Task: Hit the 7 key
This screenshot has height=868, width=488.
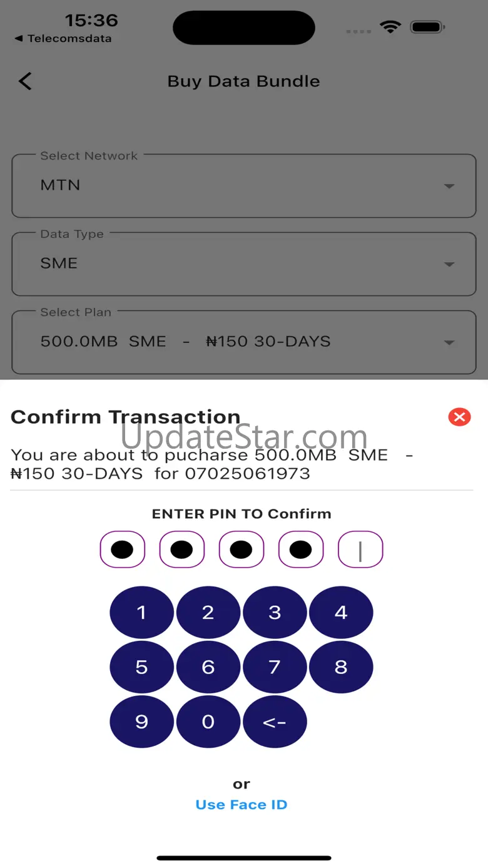Action: (x=275, y=667)
